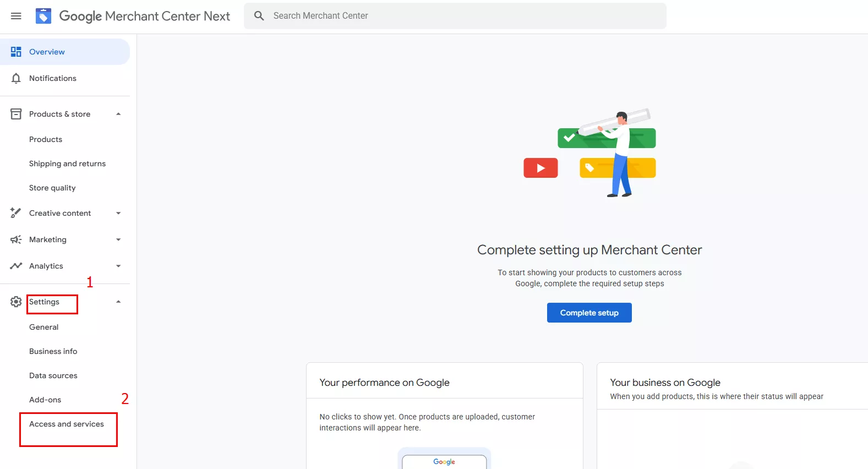Click the Settings gear icon

16,302
